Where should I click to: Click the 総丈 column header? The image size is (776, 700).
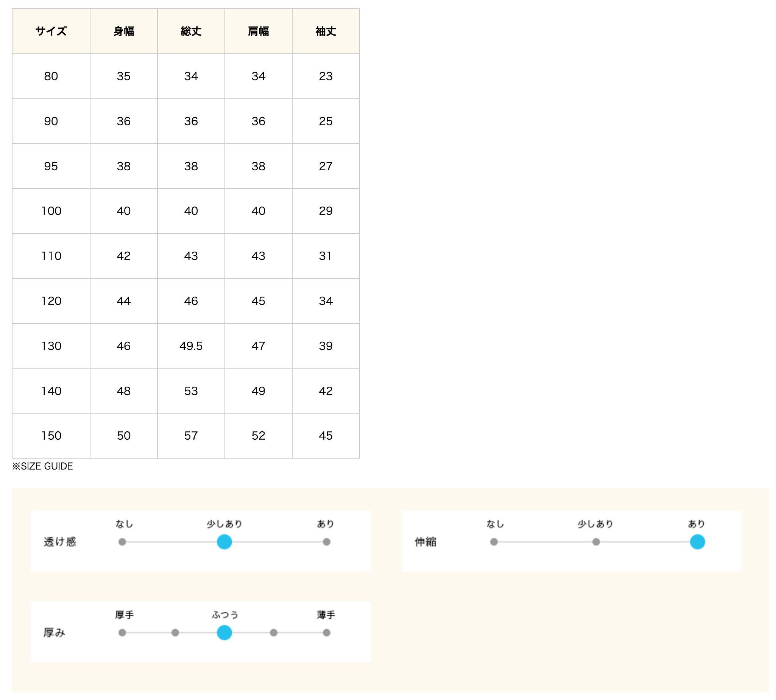coord(191,31)
